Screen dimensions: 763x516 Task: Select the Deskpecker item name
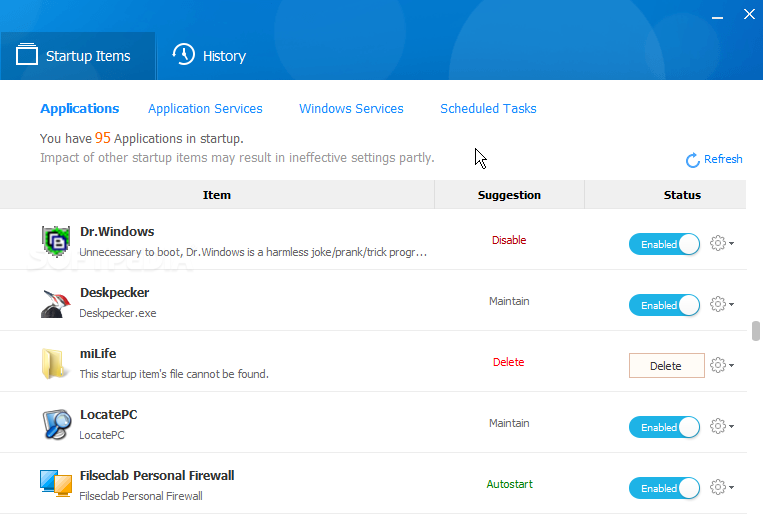pos(115,293)
